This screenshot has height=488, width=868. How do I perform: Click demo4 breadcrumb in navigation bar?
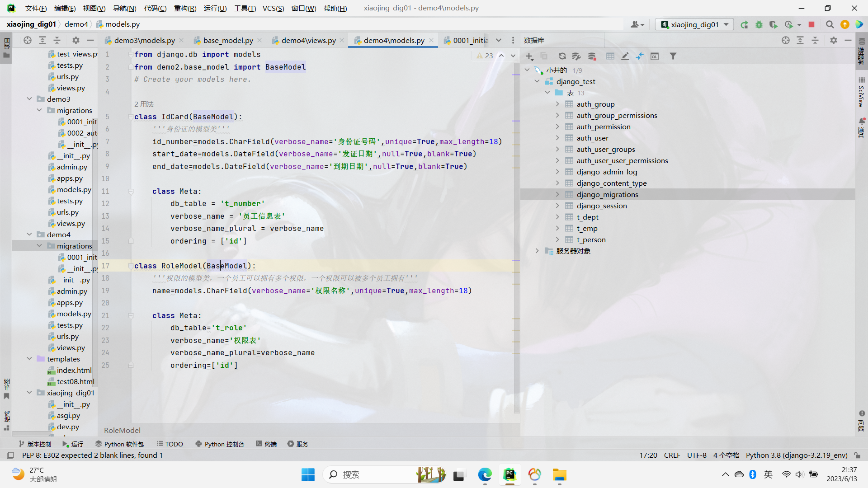click(76, 24)
